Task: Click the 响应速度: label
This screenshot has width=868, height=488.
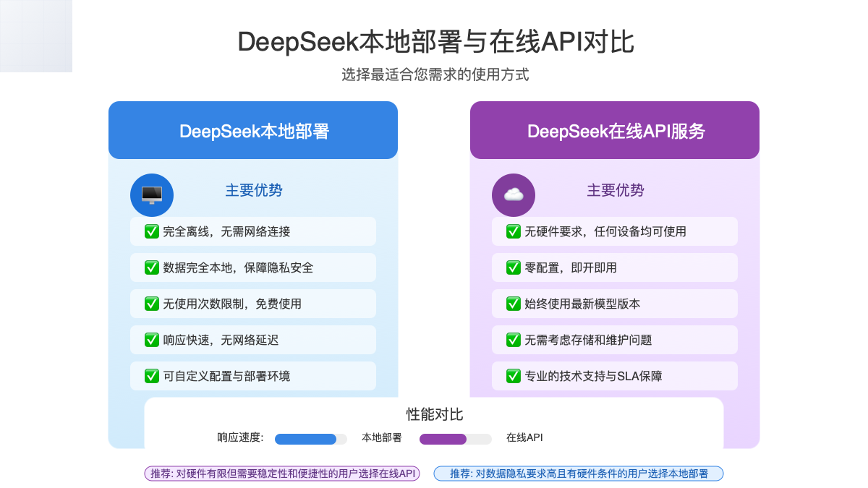Action: [240, 437]
